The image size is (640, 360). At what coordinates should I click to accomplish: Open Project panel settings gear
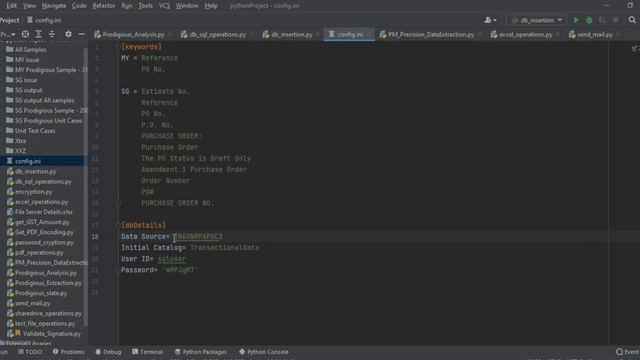(x=68, y=34)
